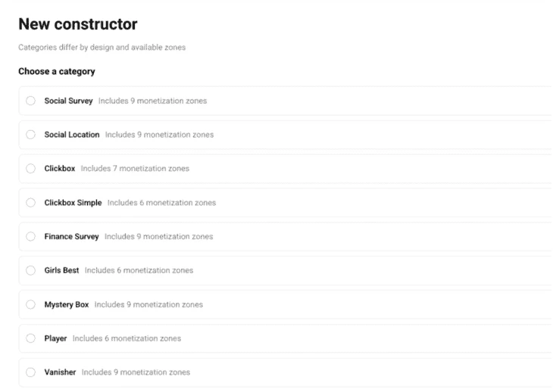
Task: Pick the Clickbox Simple radio button
Action: (30, 203)
